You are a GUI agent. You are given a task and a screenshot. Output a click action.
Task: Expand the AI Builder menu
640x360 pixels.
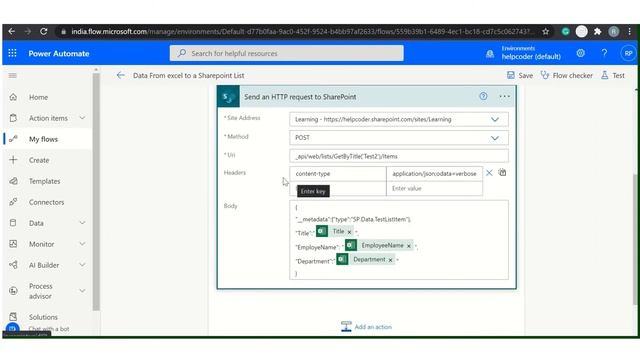click(82, 265)
